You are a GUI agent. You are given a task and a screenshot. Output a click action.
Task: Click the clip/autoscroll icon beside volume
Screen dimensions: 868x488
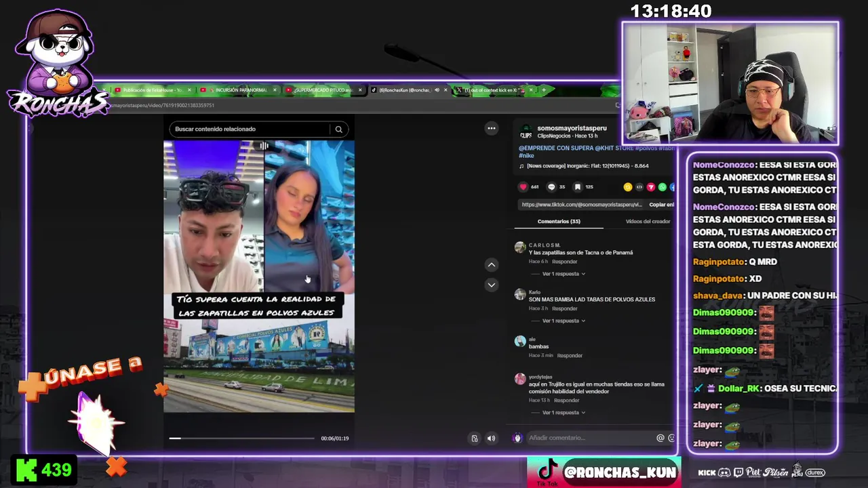pos(475,439)
